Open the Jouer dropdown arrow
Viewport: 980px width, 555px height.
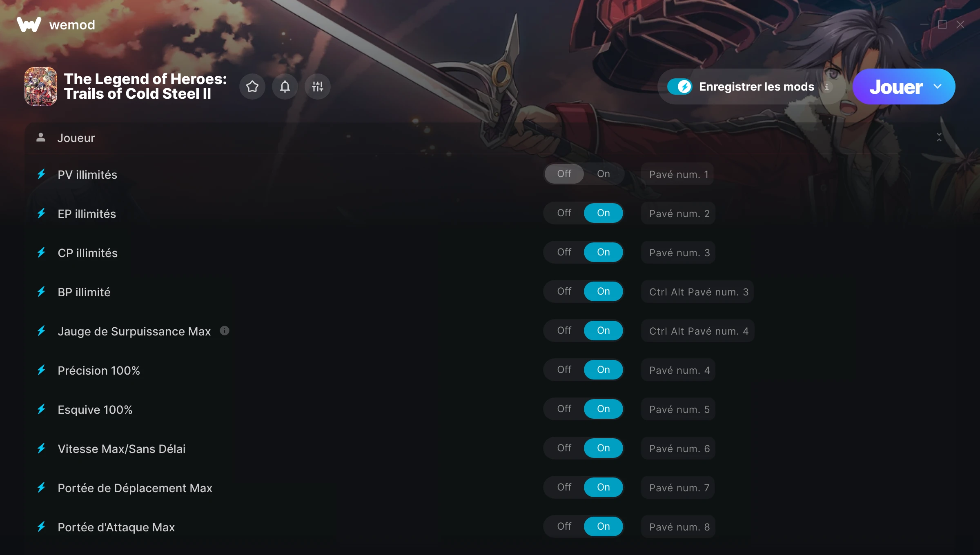point(938,87)
